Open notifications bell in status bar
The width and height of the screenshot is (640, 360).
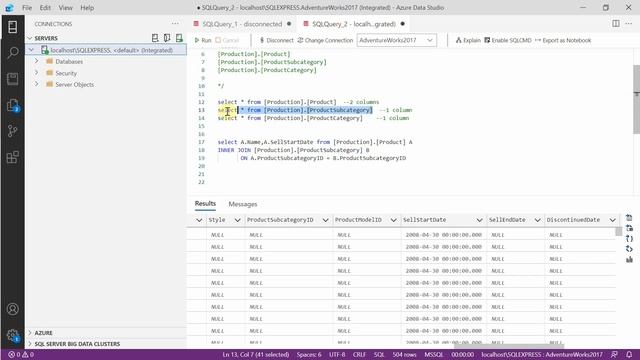click(629, 354)
